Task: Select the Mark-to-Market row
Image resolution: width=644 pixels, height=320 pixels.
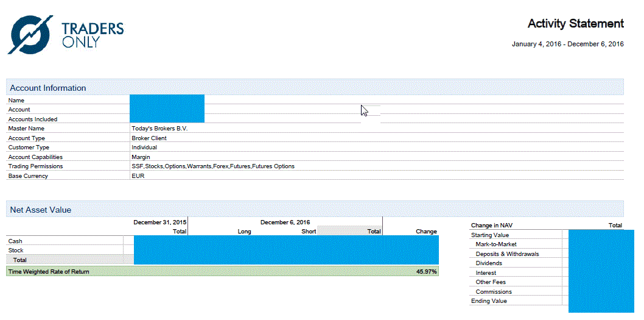Action: (496, 244)
